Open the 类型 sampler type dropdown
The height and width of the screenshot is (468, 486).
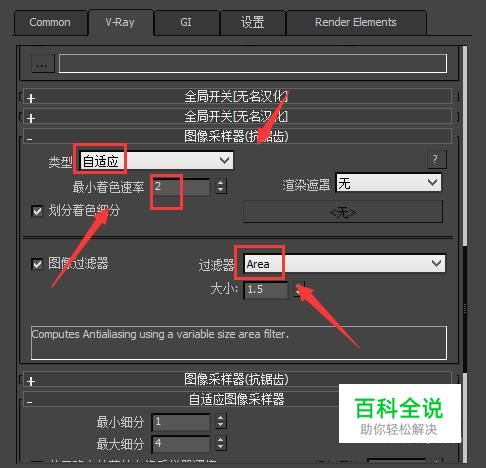(x=156, y=161)
